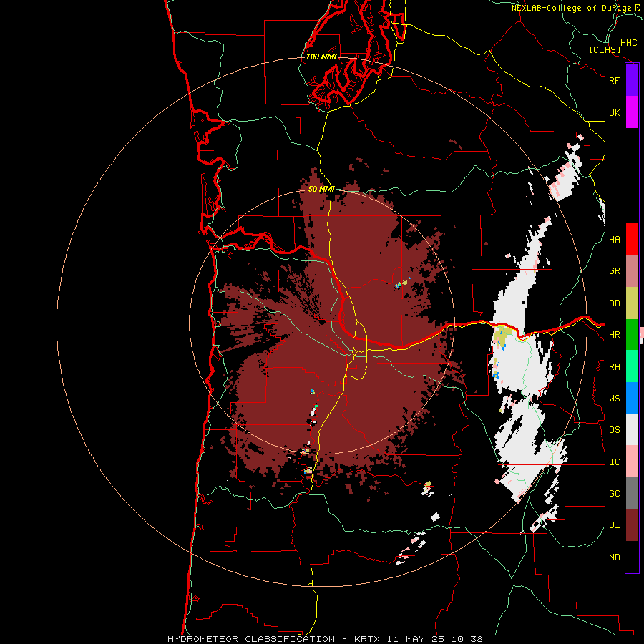Click the HA red legend swatch

click(632, 239)
